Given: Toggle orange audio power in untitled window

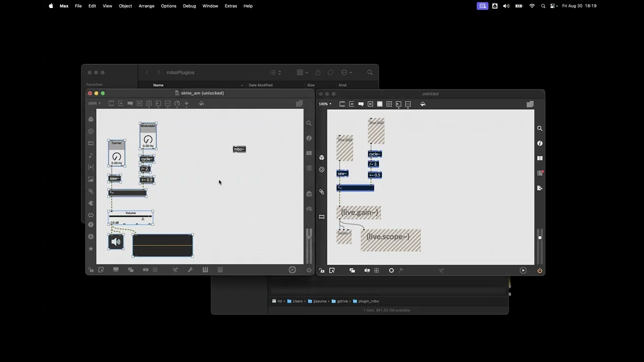Looking at the screenshot, I should [x=540, y=270].
